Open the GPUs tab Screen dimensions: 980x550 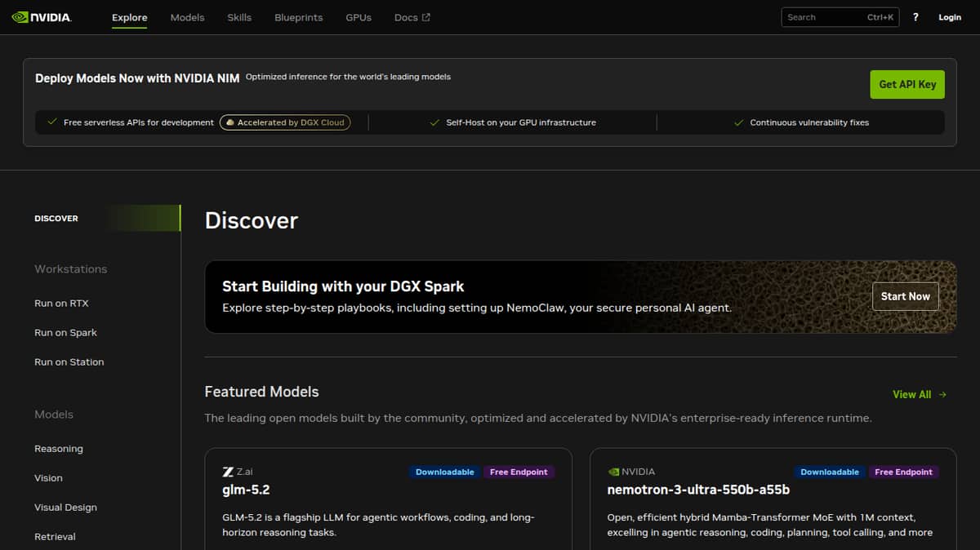click(359, 17)
